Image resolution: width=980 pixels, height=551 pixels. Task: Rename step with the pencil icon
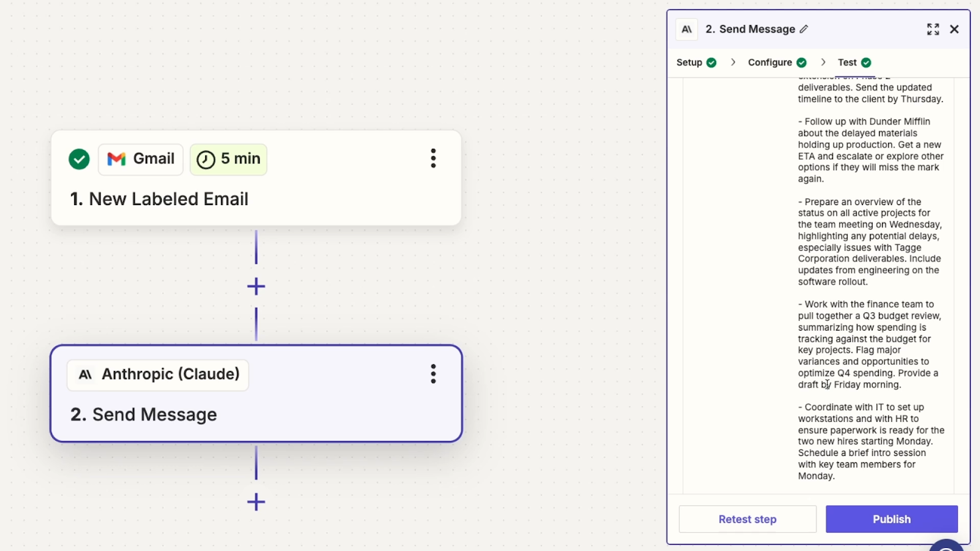click(x=804, y=29)
